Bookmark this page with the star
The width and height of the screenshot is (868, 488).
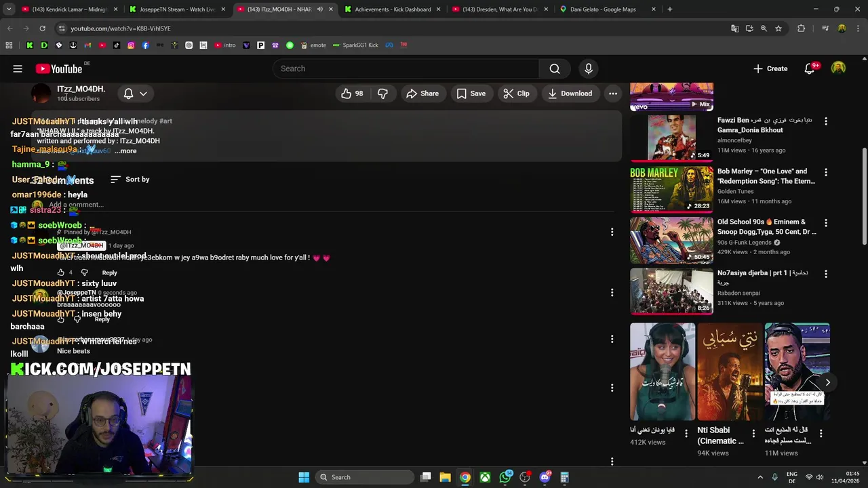click(x=778, y=28)
